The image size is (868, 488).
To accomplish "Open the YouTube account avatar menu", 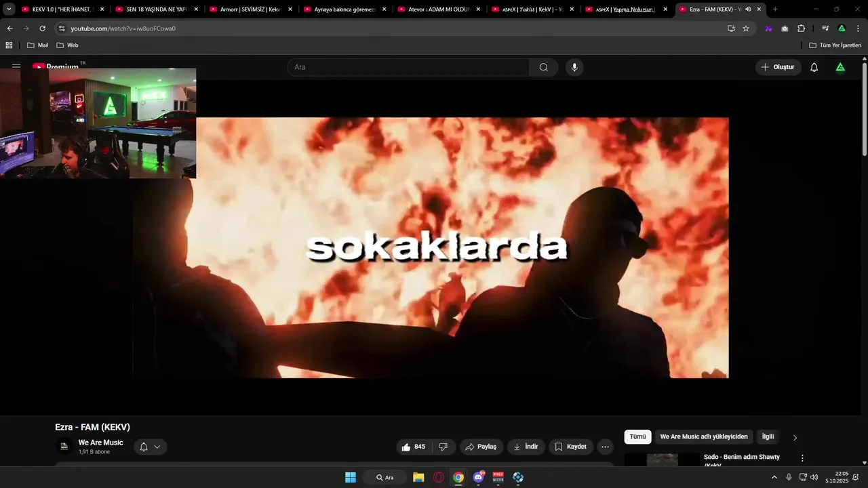I will click(x=840, y=67).
